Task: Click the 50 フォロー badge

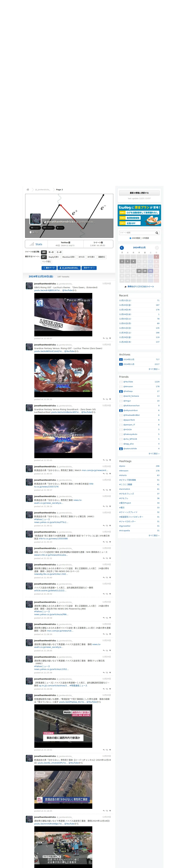Action: [35, 228]
